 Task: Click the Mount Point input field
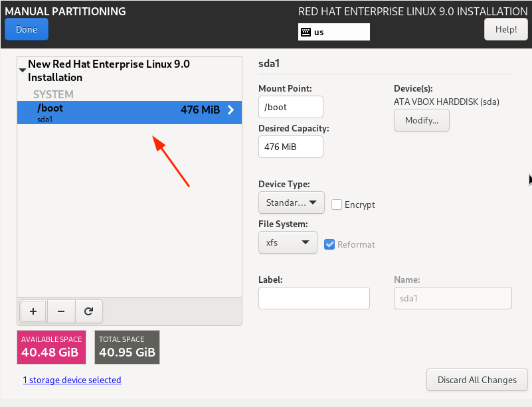[x=290, y=107]
